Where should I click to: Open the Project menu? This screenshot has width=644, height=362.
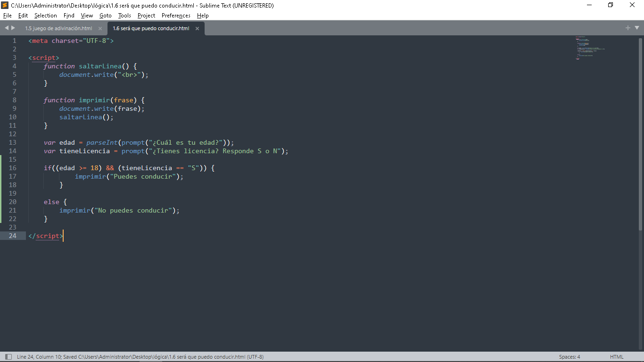(x=146, y=16)
